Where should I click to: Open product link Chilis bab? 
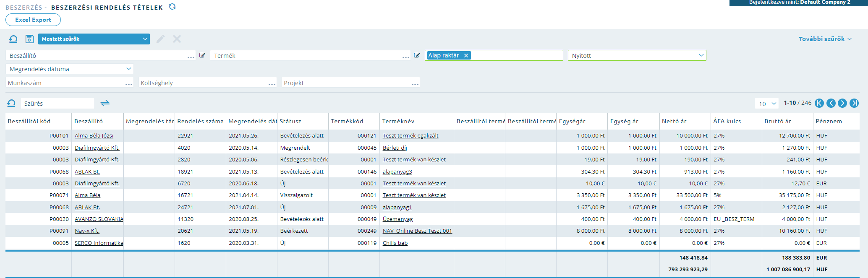[x=395, y=243]
